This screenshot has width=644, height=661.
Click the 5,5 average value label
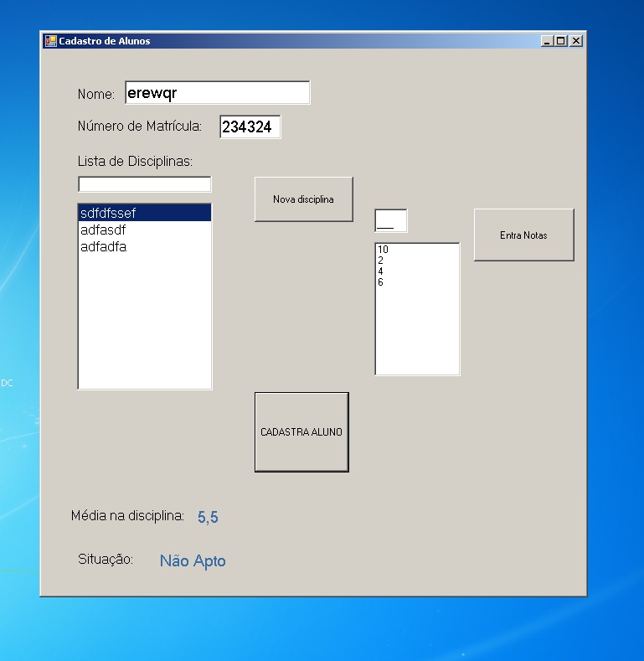tap(208, 518)
